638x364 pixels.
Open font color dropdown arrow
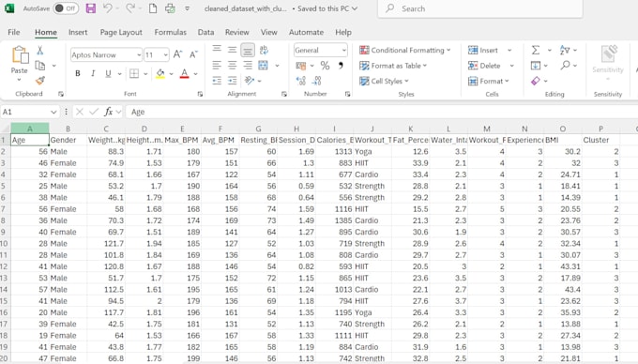point(196,73)
